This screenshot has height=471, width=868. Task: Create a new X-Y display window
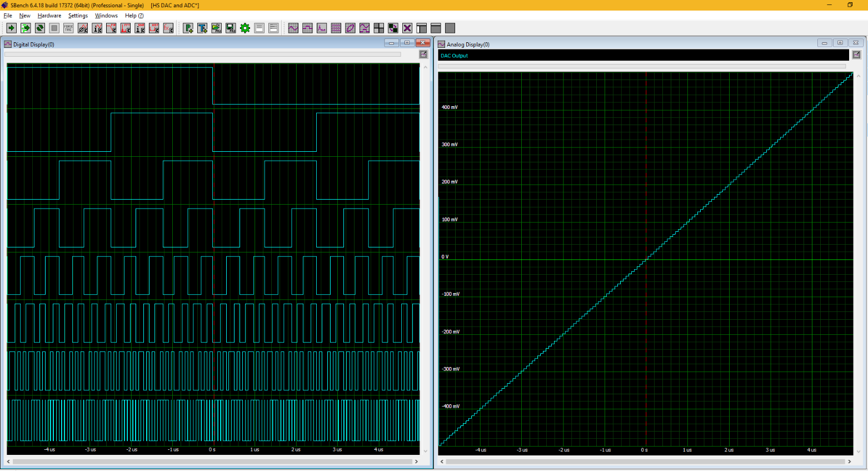pyautogui.click(x=350, y=28)
